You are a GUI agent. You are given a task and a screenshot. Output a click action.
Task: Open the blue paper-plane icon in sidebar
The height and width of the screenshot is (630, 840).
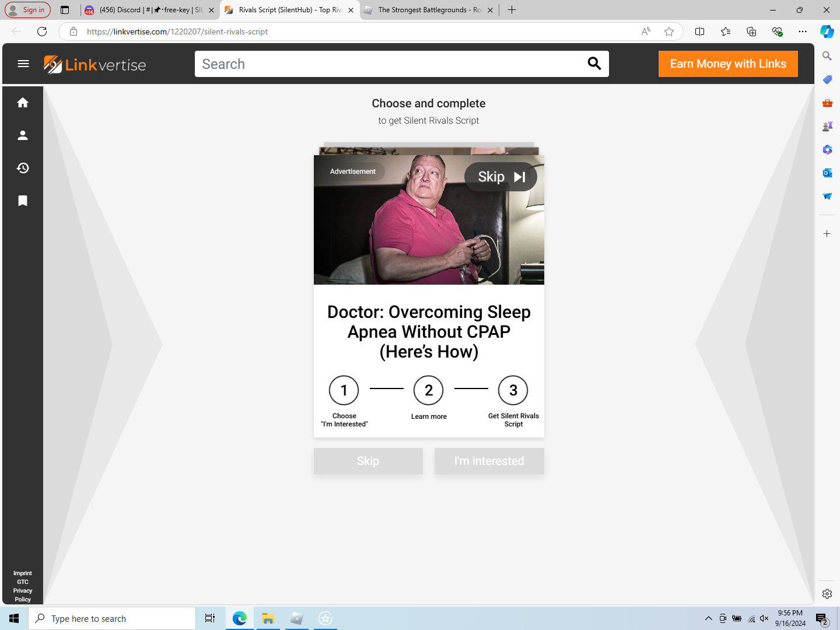[x=827, y=196]
